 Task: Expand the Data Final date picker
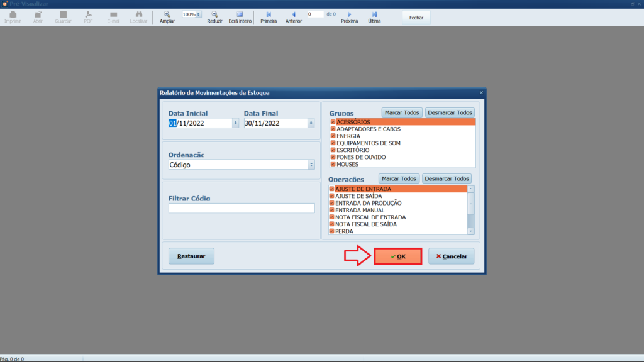311,124
